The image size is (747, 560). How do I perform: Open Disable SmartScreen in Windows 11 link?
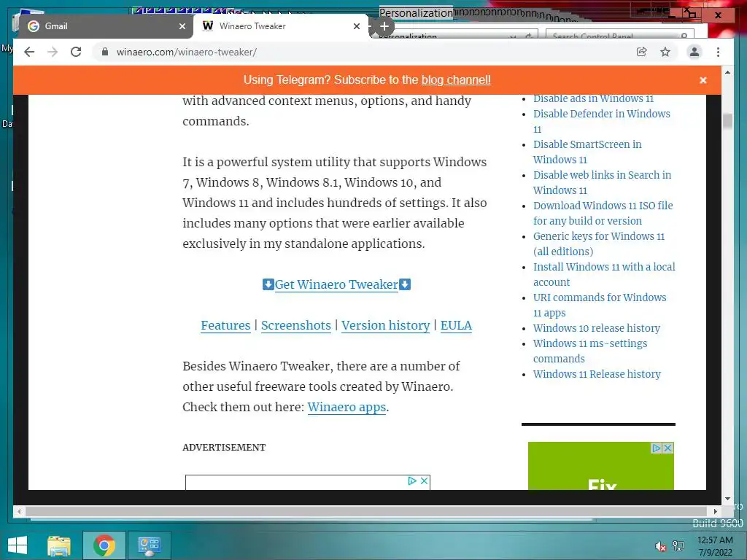(587, 152)
